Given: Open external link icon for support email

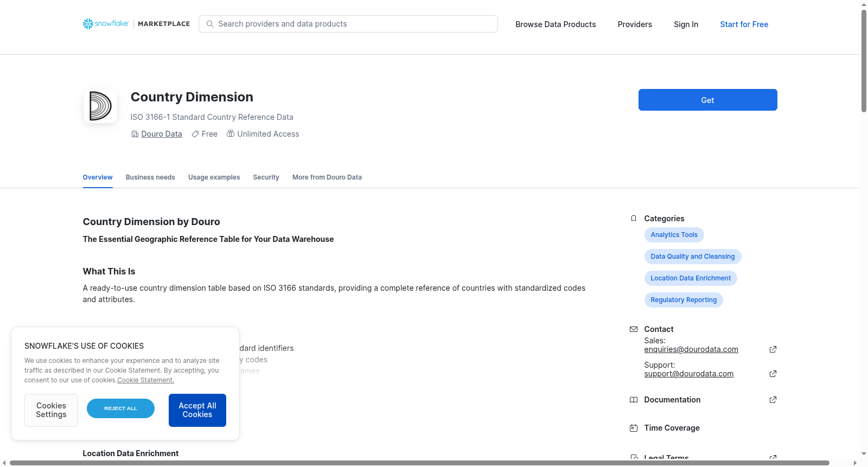Looking at the screenshot, I should tap(773, 374).
